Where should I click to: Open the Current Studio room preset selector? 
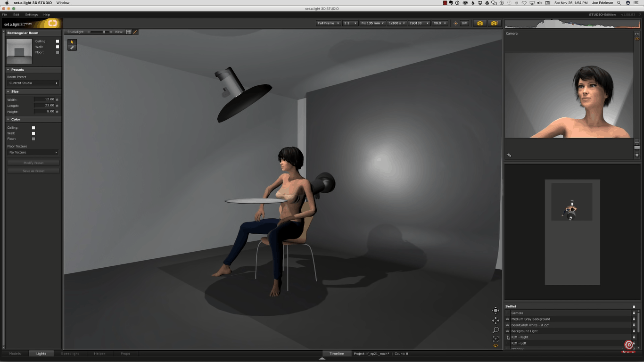[x=33, y=83]
